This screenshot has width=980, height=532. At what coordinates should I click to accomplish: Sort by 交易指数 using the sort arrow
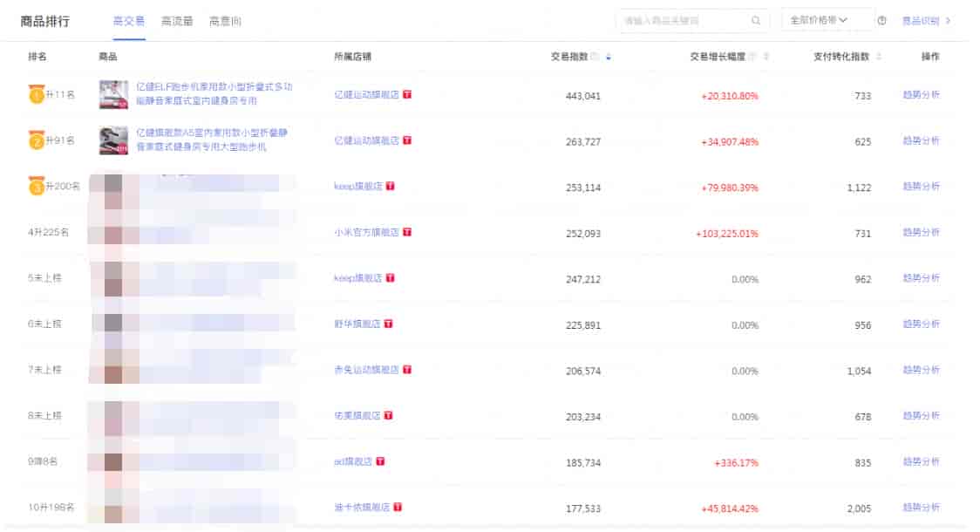pyautogui.click(x=608, y=57)
